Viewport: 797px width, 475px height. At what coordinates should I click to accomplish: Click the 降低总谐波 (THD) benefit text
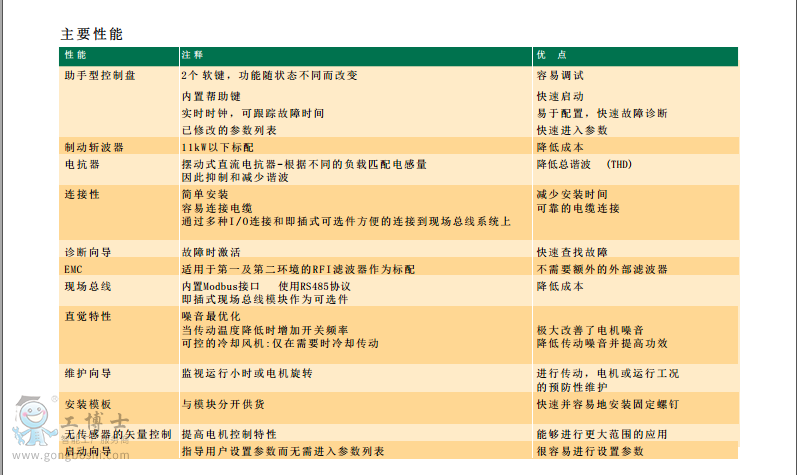pyautogui.click(x=583, y=164)
